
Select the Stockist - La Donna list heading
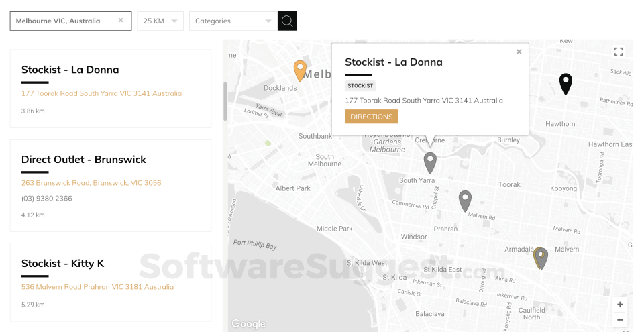[70, 70]
